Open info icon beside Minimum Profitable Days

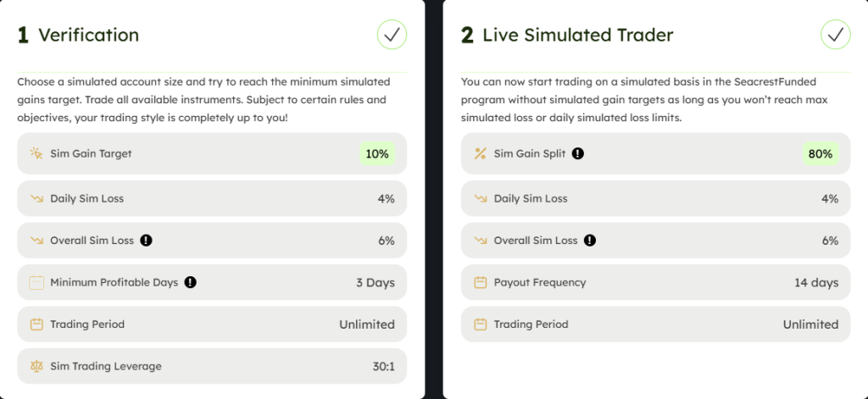coord(191,282)
